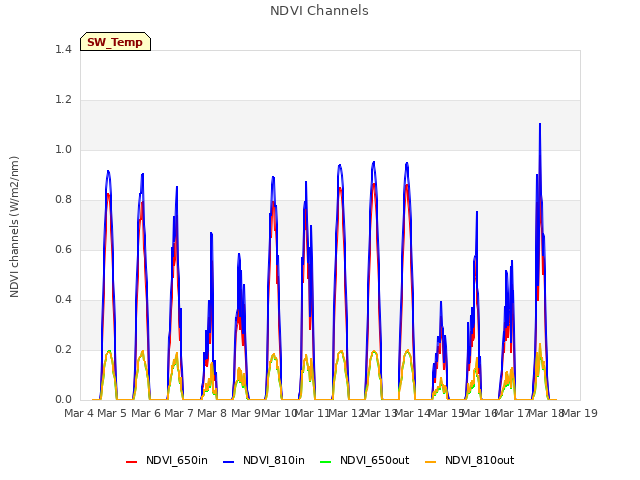Click the x-axis label Mar 8
This screenshot has height=480, width=640.
(212, 413)
